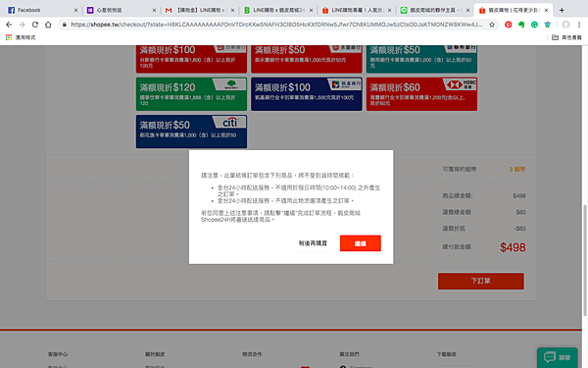Select the navy $100 discount coupon
This screenshot has height=368, width=588.
[307, 94]
